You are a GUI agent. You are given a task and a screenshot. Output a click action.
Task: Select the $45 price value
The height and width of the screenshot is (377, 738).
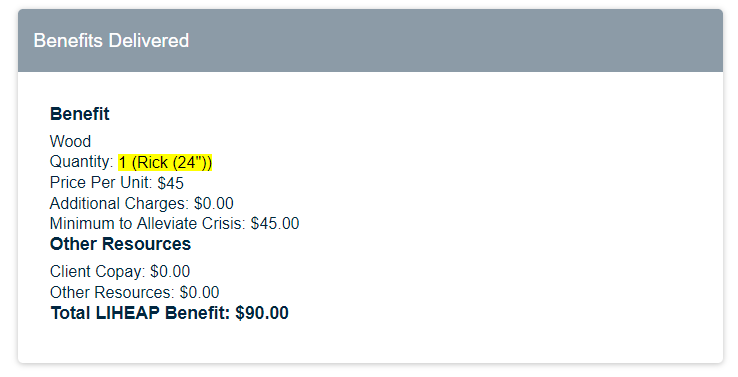tap(170, 183)
